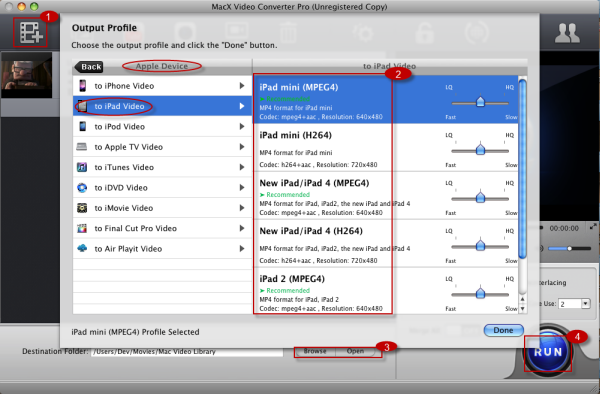Click the Done button
Image resolution: width=600 pixels, height=394 pixels.
503,330
